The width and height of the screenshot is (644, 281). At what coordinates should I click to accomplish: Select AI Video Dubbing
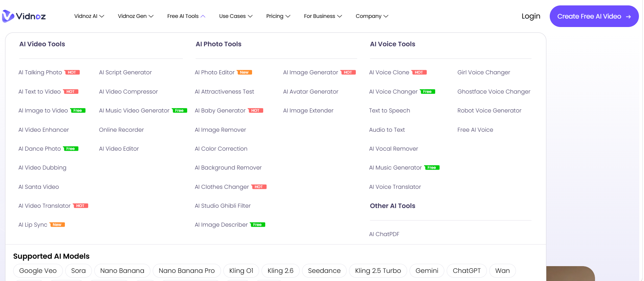pyautogui.click(x=42, y=168)
